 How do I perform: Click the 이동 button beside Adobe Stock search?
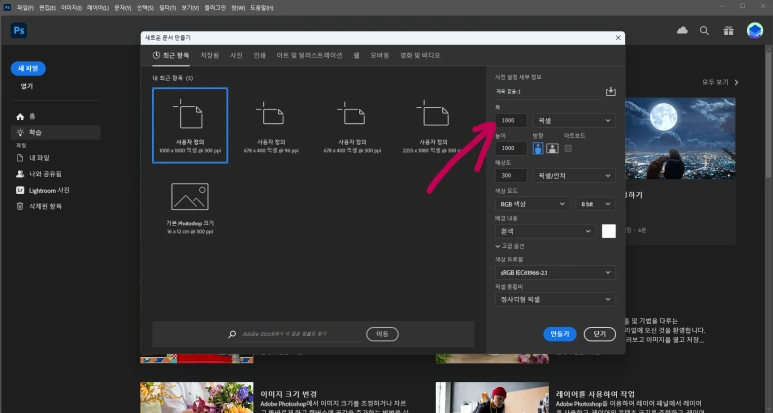(382, 334)
